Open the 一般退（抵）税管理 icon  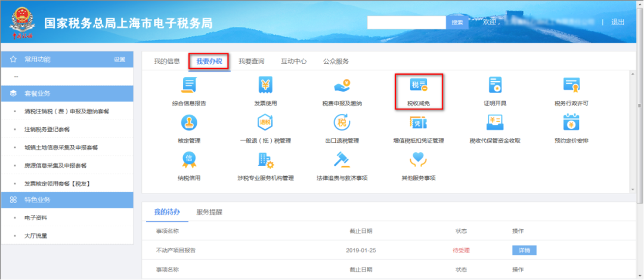(265, 122)
